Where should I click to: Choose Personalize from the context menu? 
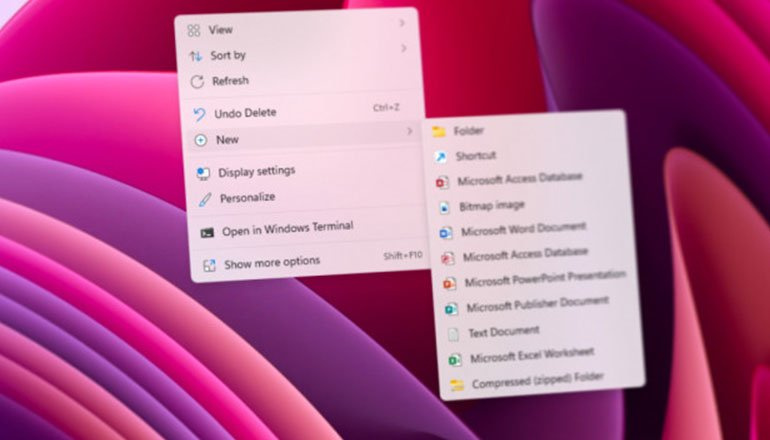pyautogui.click(x=308, y=195)
